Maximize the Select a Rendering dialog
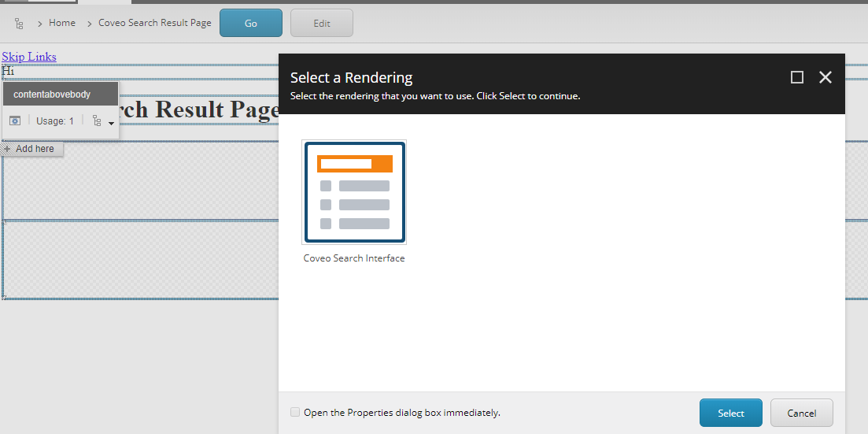 pos(797,78)
